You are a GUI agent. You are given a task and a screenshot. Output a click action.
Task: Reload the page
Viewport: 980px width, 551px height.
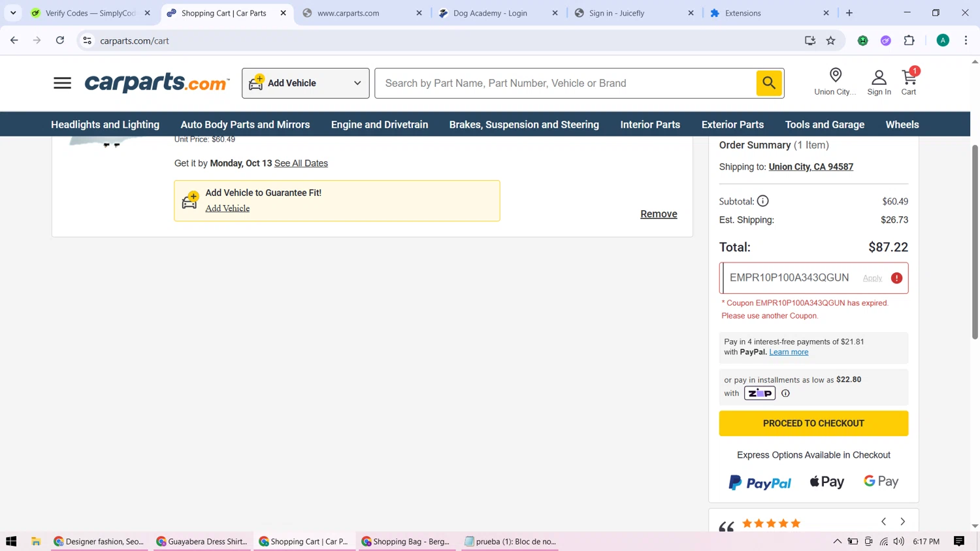tap(60, 40)
